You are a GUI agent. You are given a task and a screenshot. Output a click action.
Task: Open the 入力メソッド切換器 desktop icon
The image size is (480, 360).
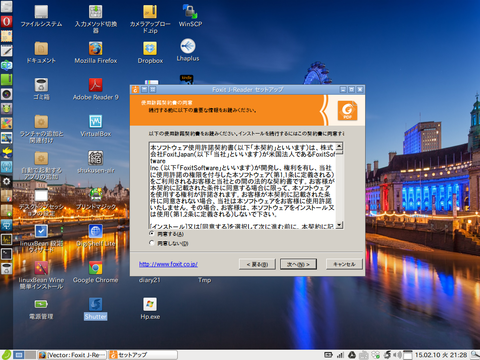(x=96, y=19)
